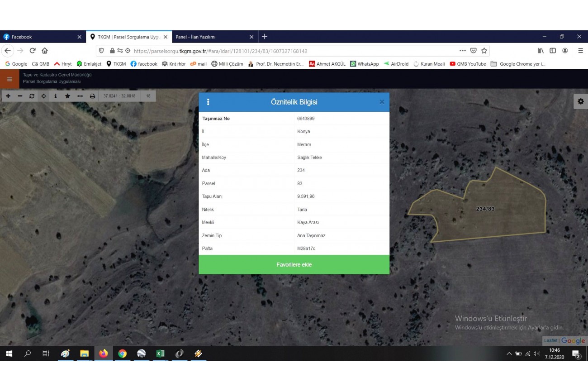This screenshot has width=588, height=392.
Task: Click the Favorilere ekle button
Action: 294,264
